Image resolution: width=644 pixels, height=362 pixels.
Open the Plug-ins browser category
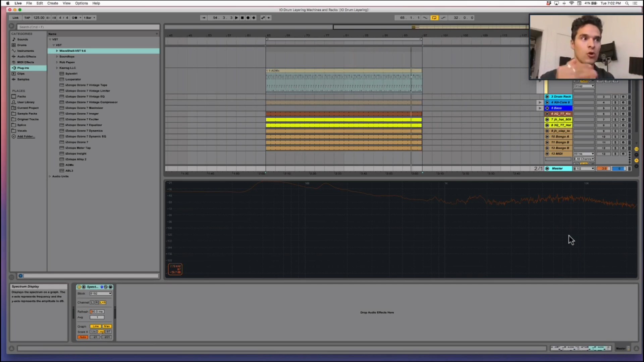pyautogui.click(x=23, y=68)
